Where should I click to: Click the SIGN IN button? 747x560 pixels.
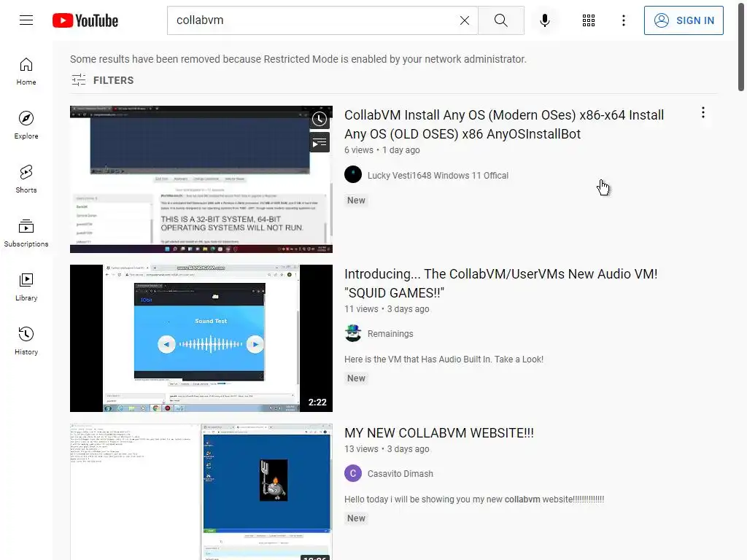click(x=683, y=20)
